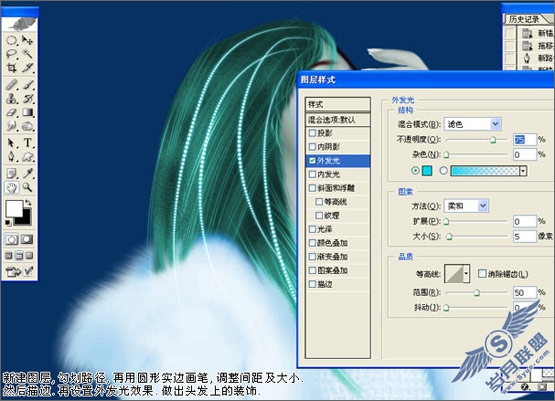The image size is (555, 401).
Task: Adjust the 不透明度 opacity slider handle
Action: 493,140
